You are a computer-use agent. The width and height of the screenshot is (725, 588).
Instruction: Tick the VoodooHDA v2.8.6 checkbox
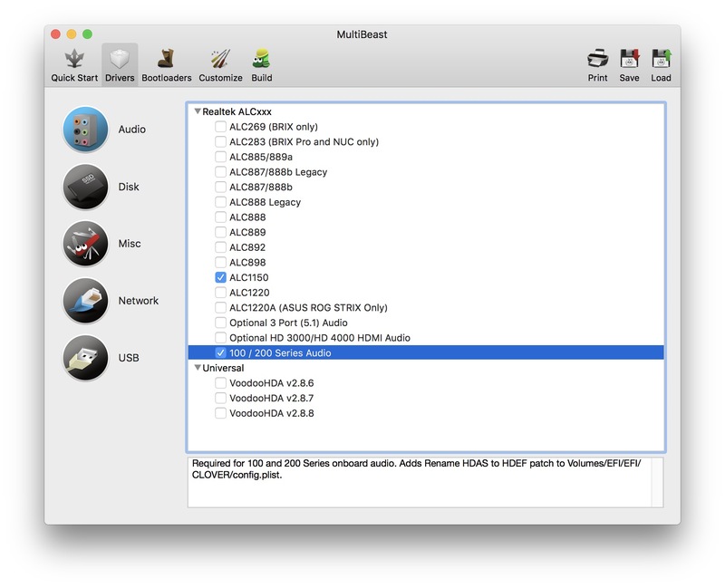pos(220,382)
